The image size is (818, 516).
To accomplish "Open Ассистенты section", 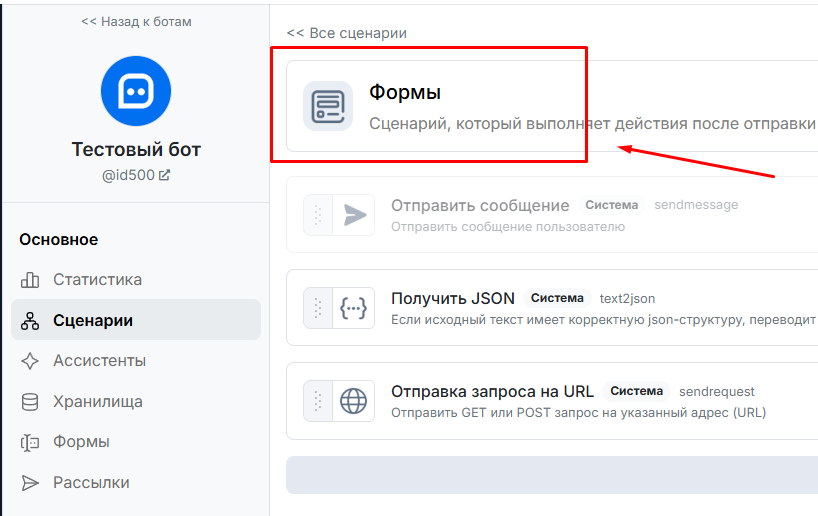I will tap(136, 361).
